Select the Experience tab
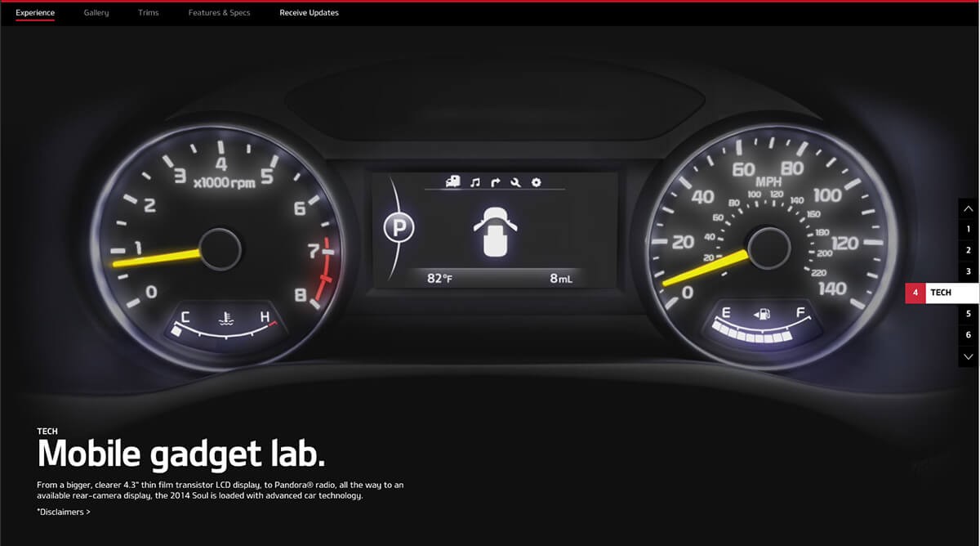The height and width of the screenshot is (546, 980). click(35, 13)
